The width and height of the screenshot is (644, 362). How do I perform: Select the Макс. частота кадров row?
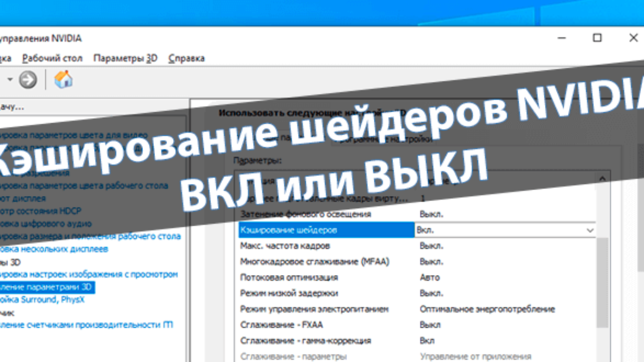click(417, 246)
